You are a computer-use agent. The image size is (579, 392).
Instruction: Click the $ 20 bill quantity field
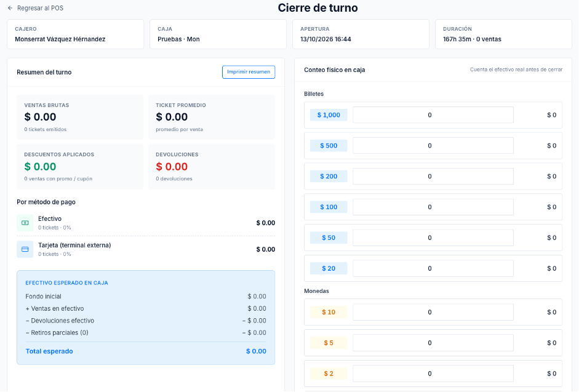[x=433, y=268]
